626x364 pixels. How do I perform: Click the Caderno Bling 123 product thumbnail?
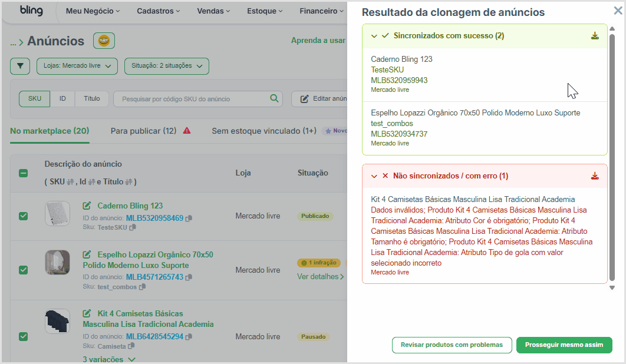pos(58,214)
